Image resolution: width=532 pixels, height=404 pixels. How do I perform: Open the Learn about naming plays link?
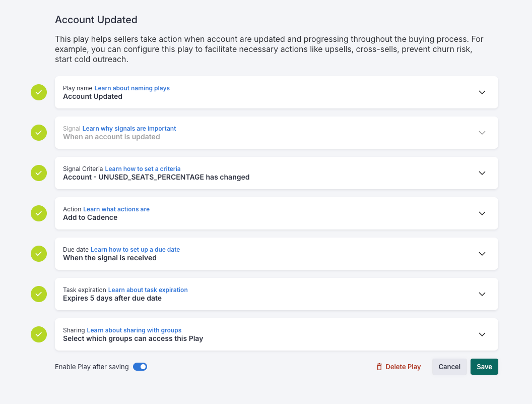[x=132, y=88]
